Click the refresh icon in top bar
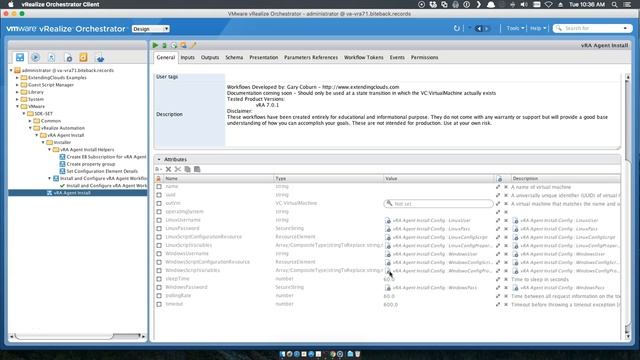This screenshot has height=360, width=640. tap(457, 29)
